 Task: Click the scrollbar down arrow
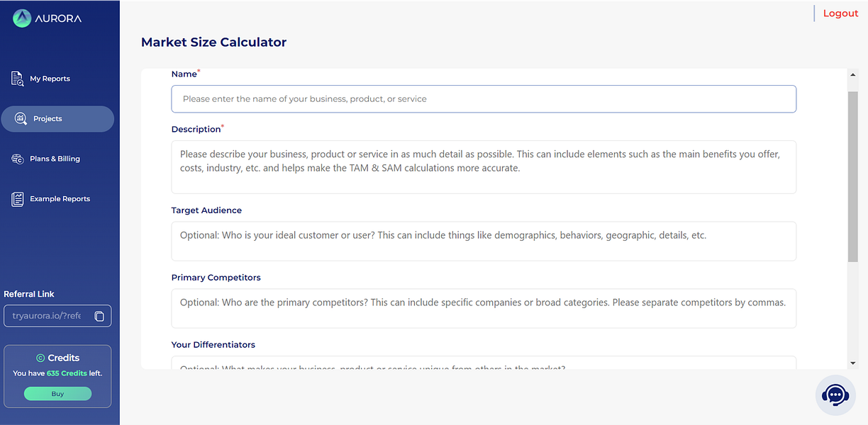click(852, 363)
